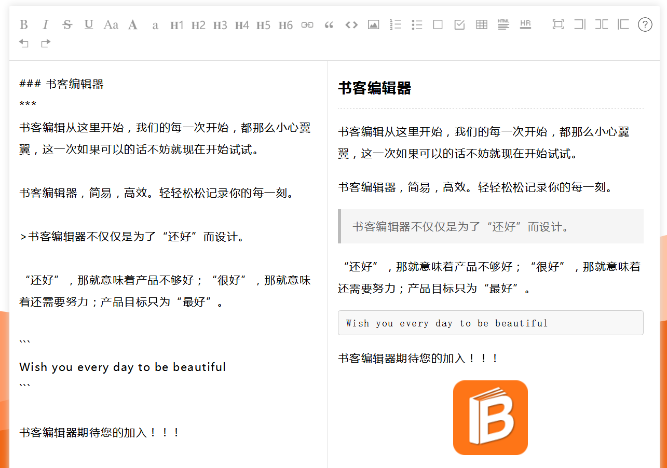Convert text to lowercase with small a icon
The height and width of the screenshot is (468, 667).
(x=155, y=26)
